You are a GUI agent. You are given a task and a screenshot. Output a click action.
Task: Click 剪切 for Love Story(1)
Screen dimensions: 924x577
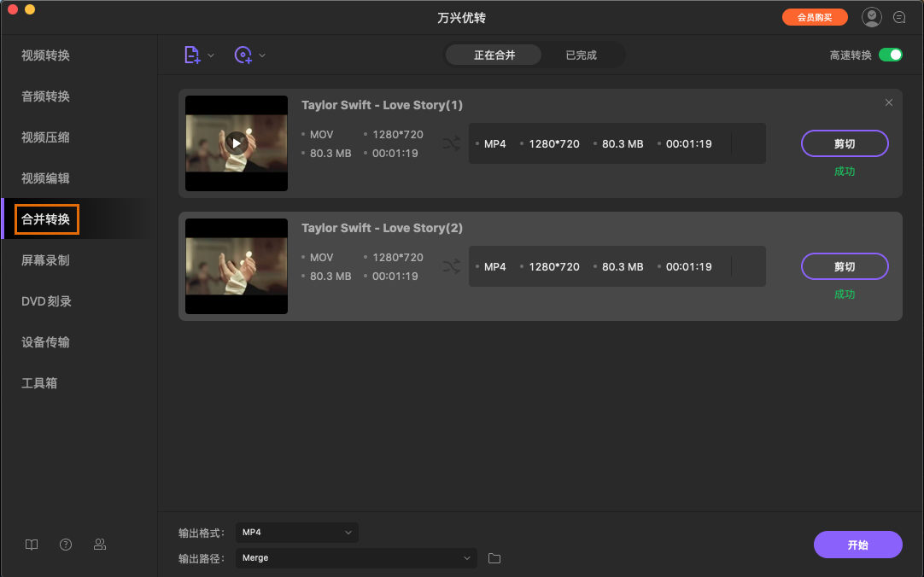tap(844, 144)
